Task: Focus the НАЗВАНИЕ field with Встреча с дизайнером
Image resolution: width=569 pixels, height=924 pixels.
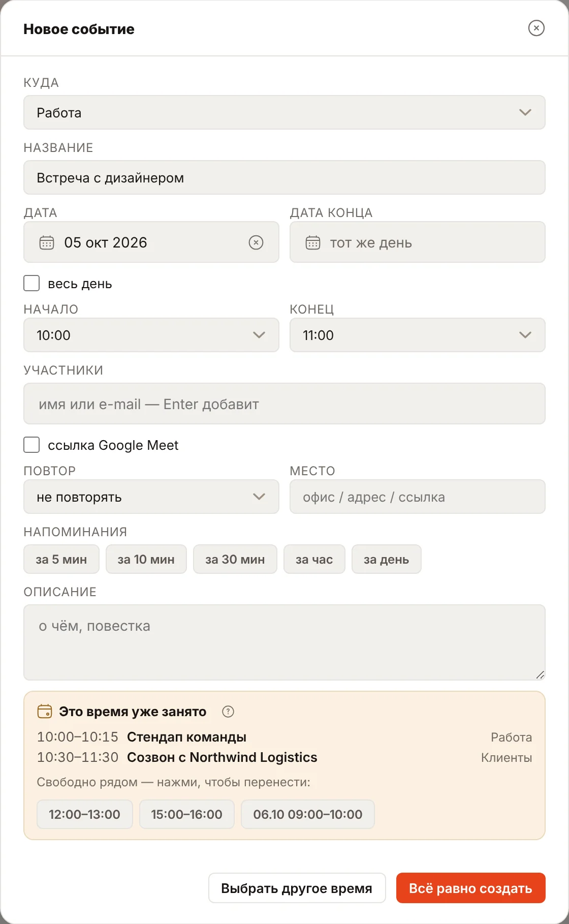Action: 284,177
